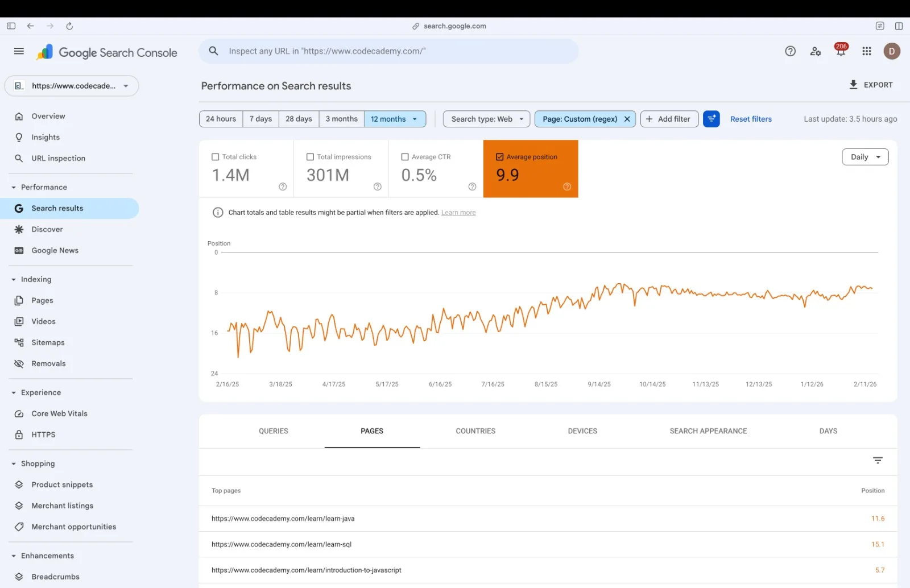Switch to the DAYS tab
Viewport: 910px width, 588px height.
[828, 431]
